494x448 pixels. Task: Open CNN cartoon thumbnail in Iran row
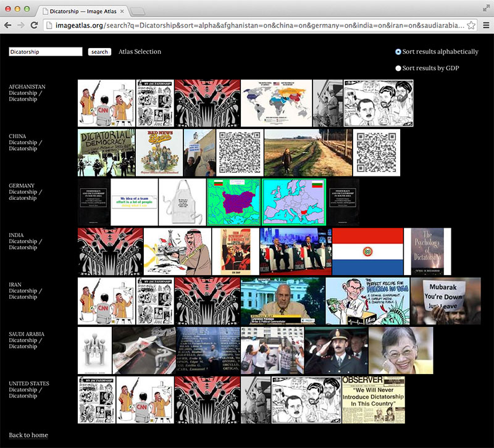point(106,301)
